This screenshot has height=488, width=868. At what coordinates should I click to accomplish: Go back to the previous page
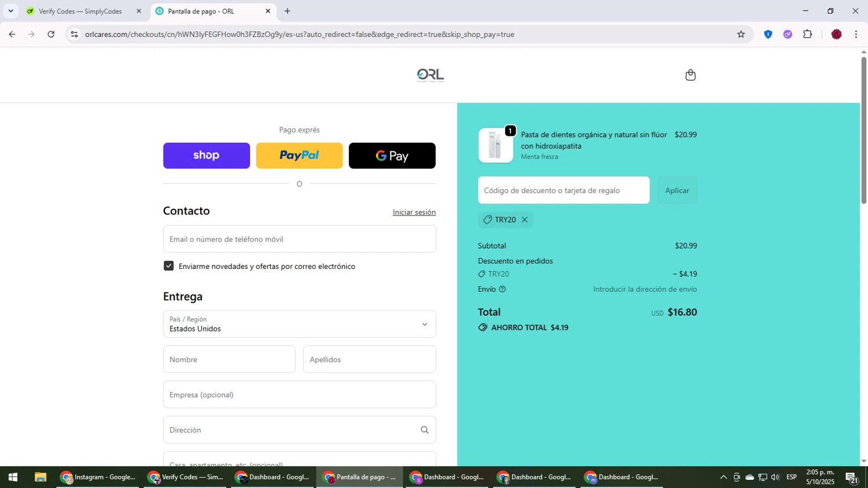(12, 34)
